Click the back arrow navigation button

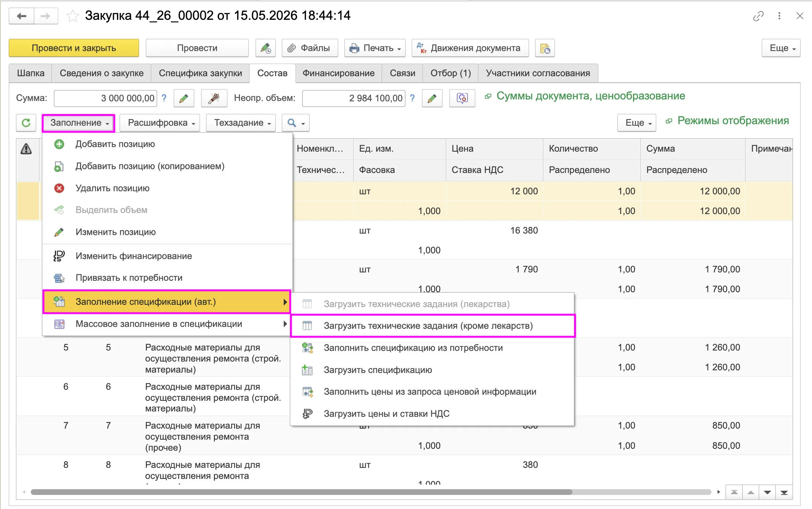click(22, 16)
